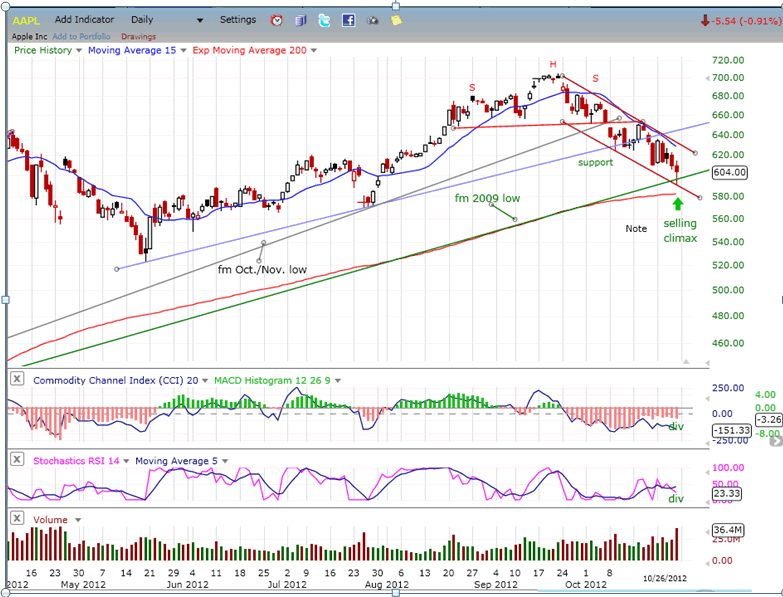783x597 pixels.
Task: Click the 'div' label in Stochastics panel
Action: 676,498
